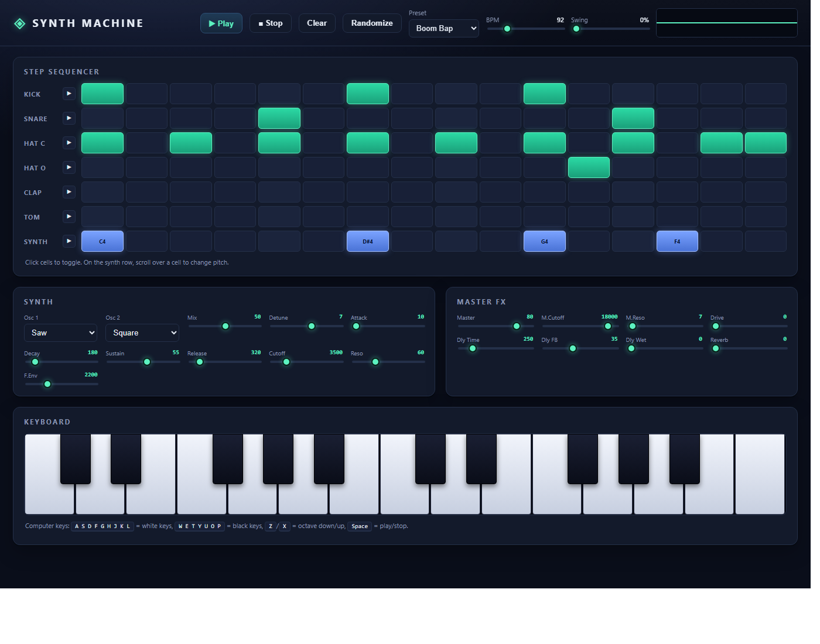Turn off the eleventh KICK step
This screenshot has width=820, height=644.
click(x=545, y=94)
